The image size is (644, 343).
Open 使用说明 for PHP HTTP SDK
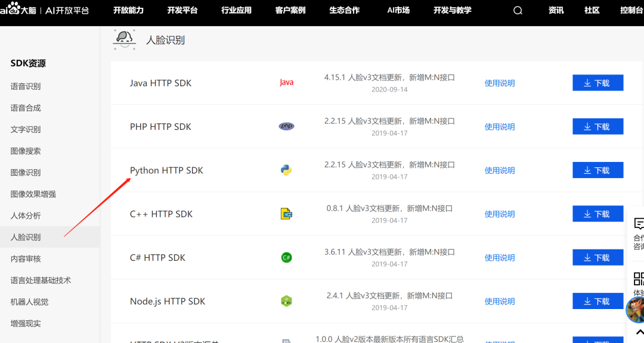500,127
